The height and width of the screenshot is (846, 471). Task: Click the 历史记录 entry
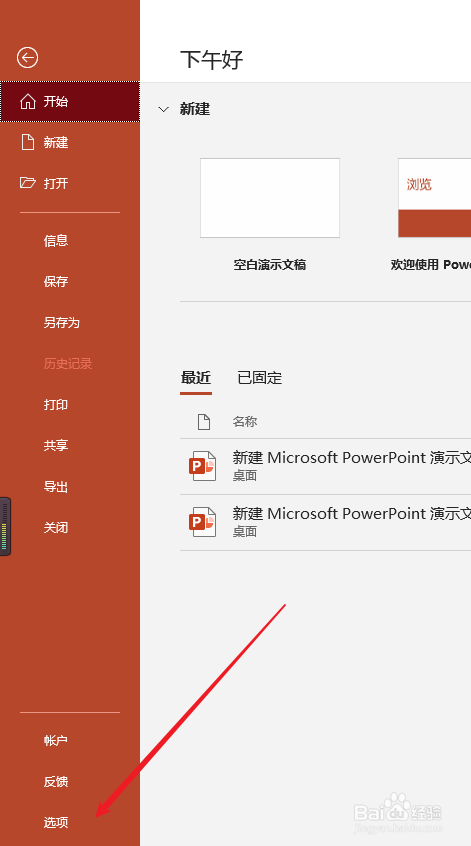(70, 364)
